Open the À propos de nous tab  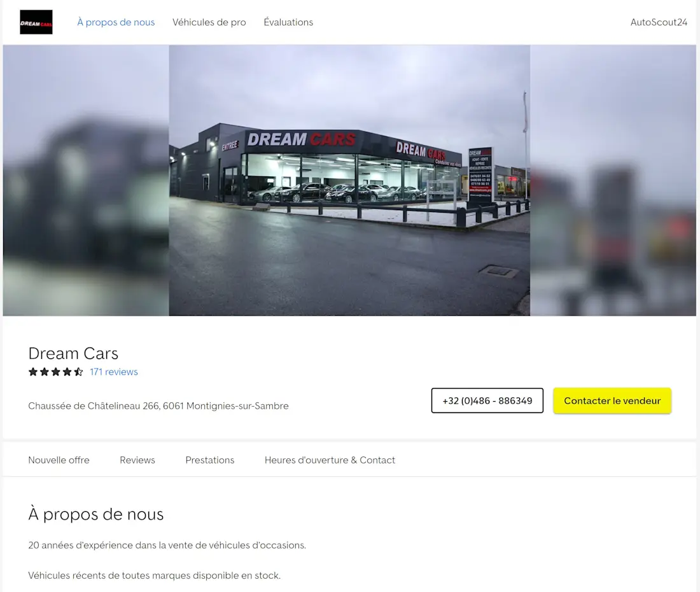[x=116, y=22]
